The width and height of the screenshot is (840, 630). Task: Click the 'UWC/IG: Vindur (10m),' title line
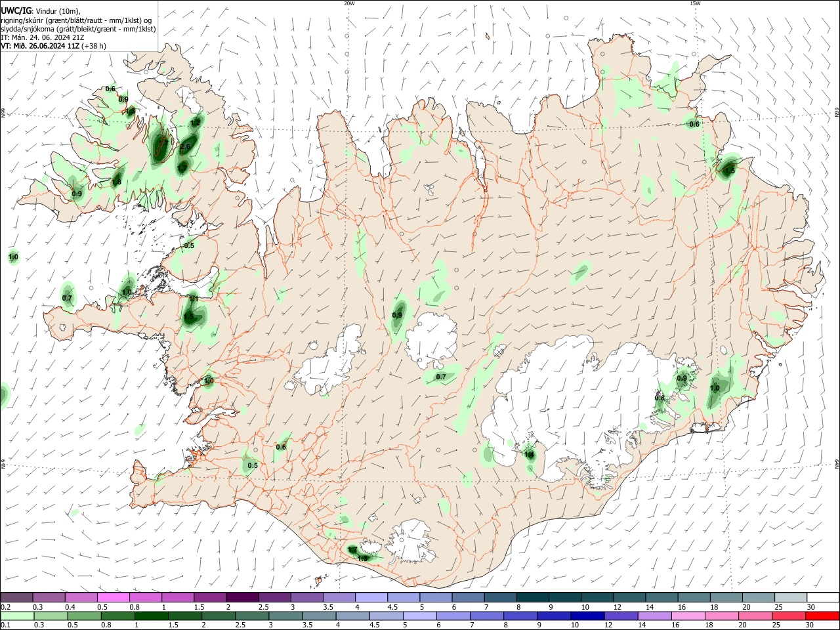coord(41,11)
